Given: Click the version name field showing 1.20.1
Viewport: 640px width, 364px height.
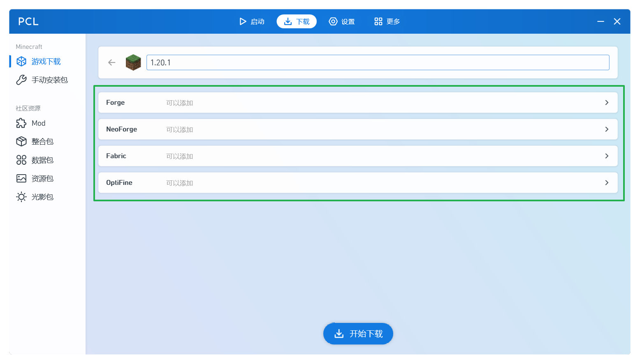Looking at the screenshot, I should click(x=378, y=62).
